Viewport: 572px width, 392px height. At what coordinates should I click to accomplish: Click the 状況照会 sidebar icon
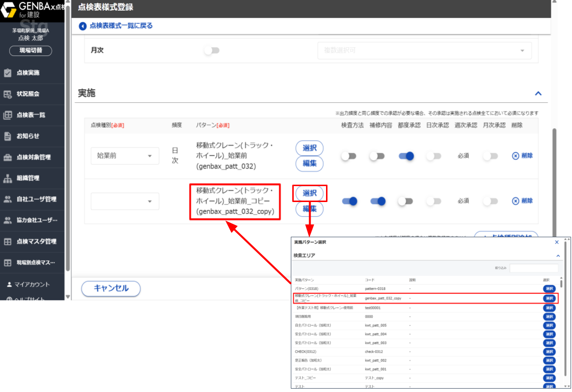(x=8, y=94)
